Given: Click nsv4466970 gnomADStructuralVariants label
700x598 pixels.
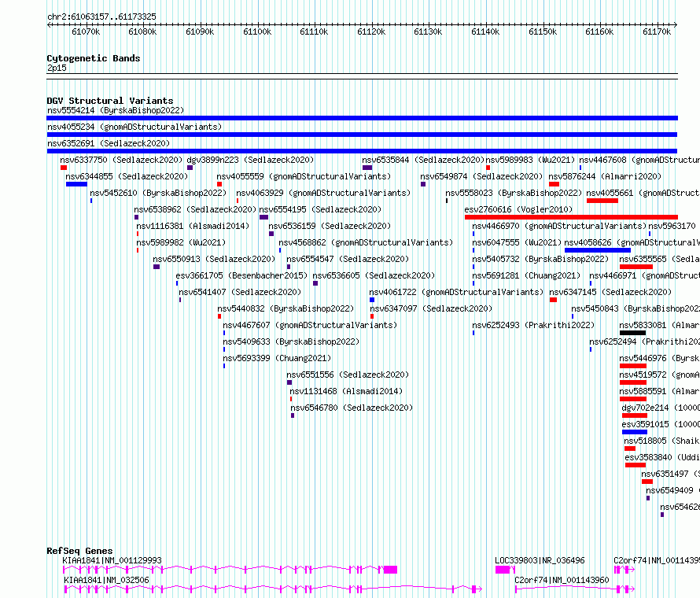Looking at the screenshot, I should (x=559, y=226).
